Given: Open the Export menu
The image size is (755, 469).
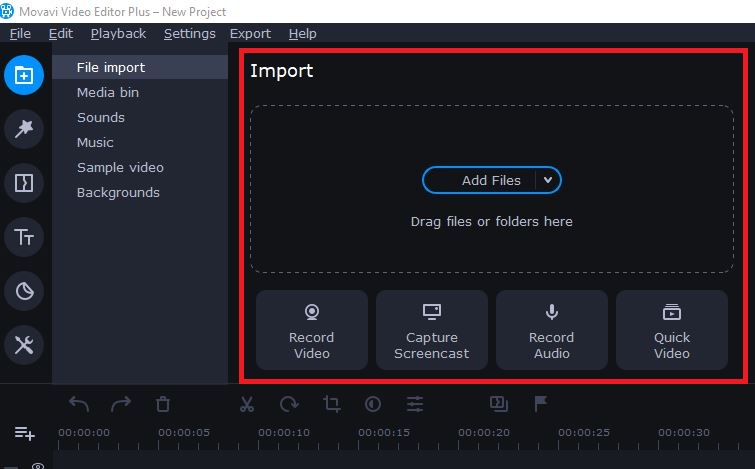Looking at the screenshot, I should point(250,34).
